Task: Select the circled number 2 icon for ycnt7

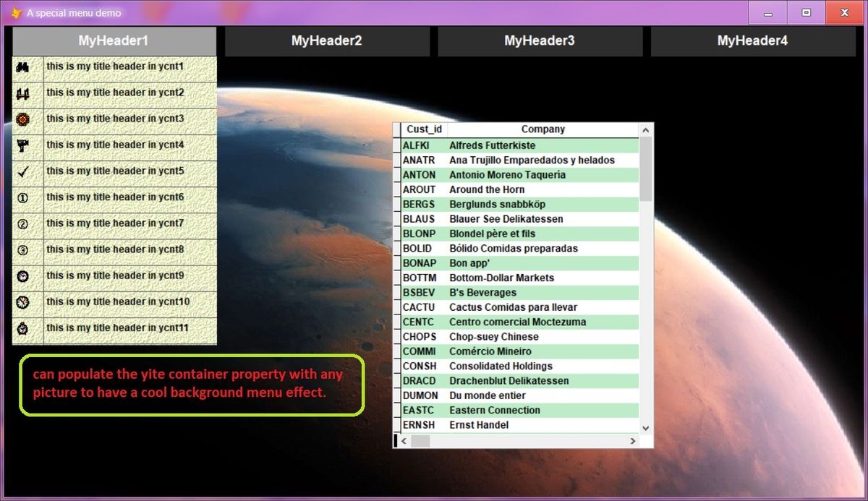Action: [x=23, y=223]
